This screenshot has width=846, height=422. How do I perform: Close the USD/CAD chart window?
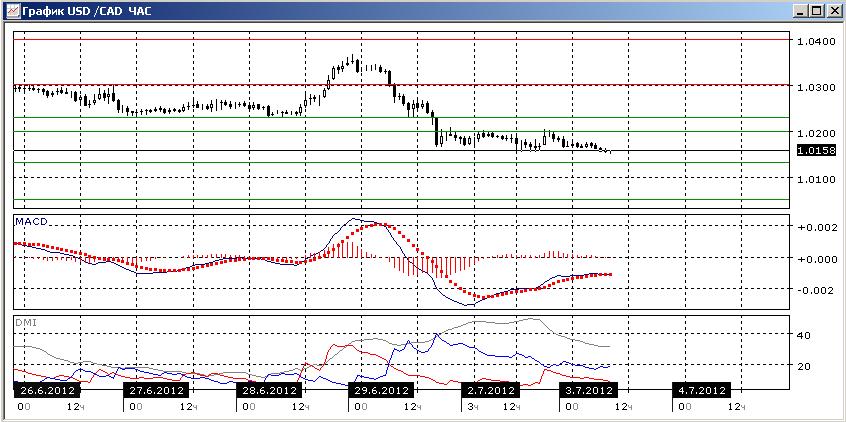pyautogui.click(x=833, y=10)
